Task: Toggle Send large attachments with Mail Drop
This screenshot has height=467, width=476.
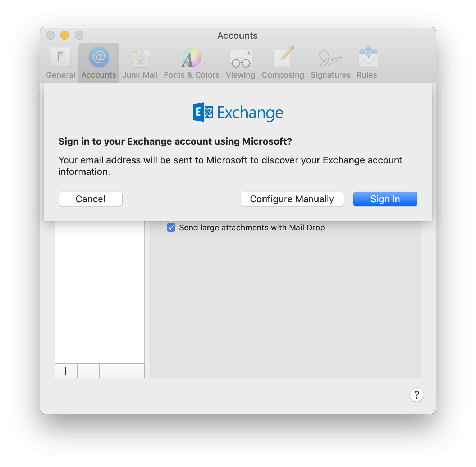Action: pos(171,227)
